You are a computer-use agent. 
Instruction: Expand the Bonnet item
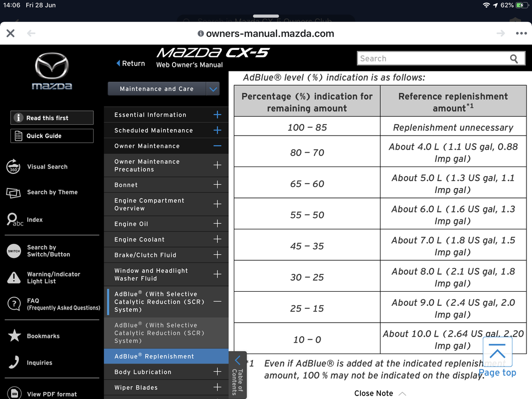(217, 185)
